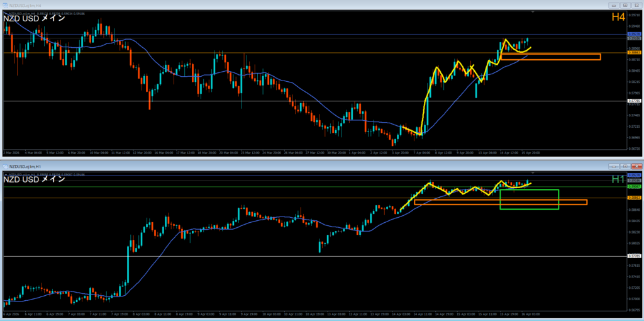Maximize the H4 chart window

(x=625, y=4)
